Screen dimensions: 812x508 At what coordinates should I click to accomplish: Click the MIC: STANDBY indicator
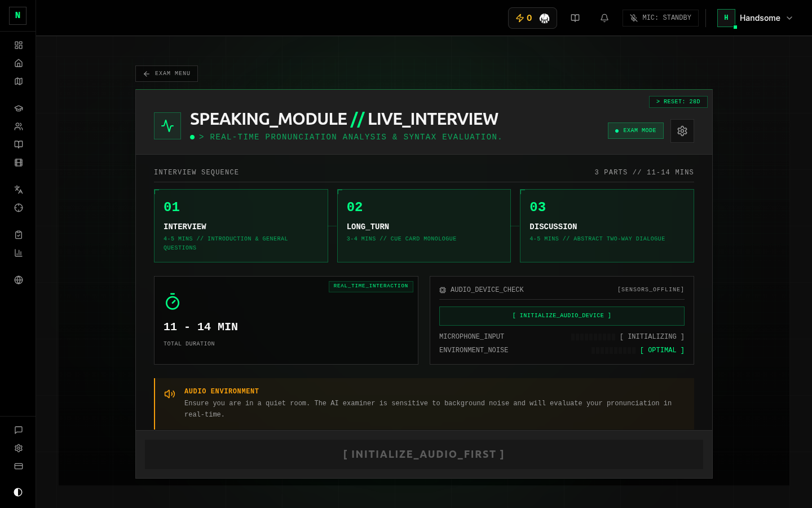coord(660,18)
